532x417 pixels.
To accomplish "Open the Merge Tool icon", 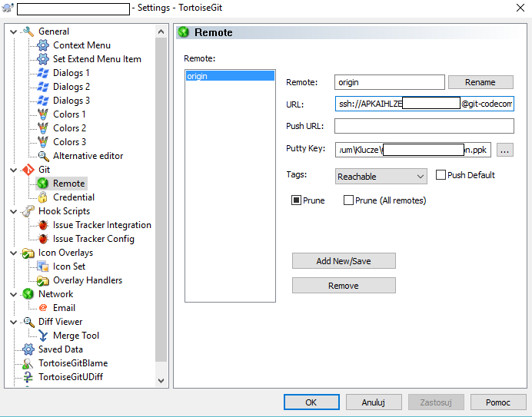I will [x=43, y=336].
